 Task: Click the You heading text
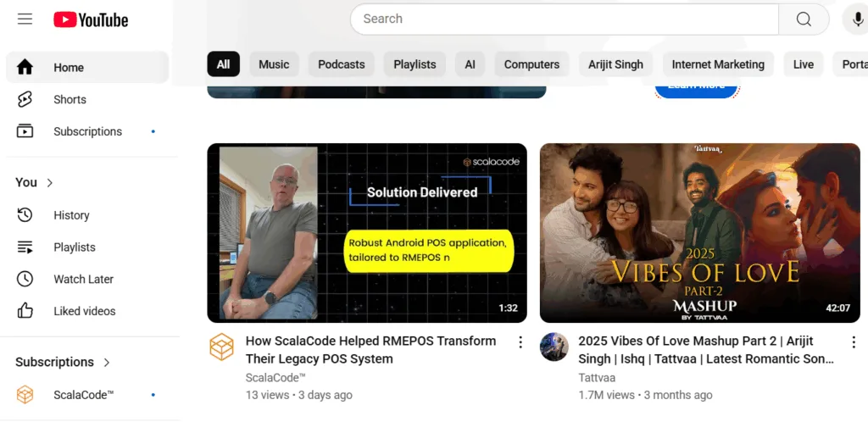click(x=26, y=182)
